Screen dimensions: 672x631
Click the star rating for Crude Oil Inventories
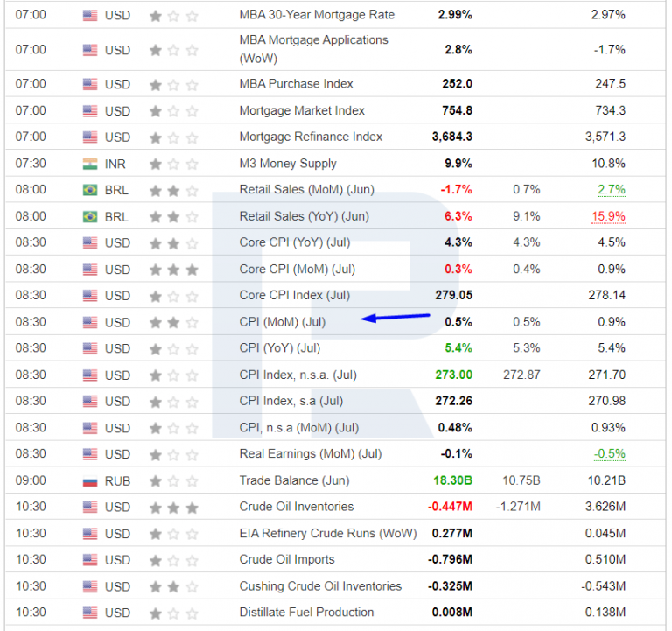[174, 507]
